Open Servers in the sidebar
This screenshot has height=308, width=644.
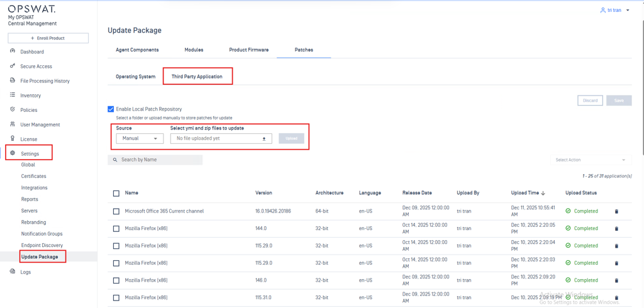29,211
